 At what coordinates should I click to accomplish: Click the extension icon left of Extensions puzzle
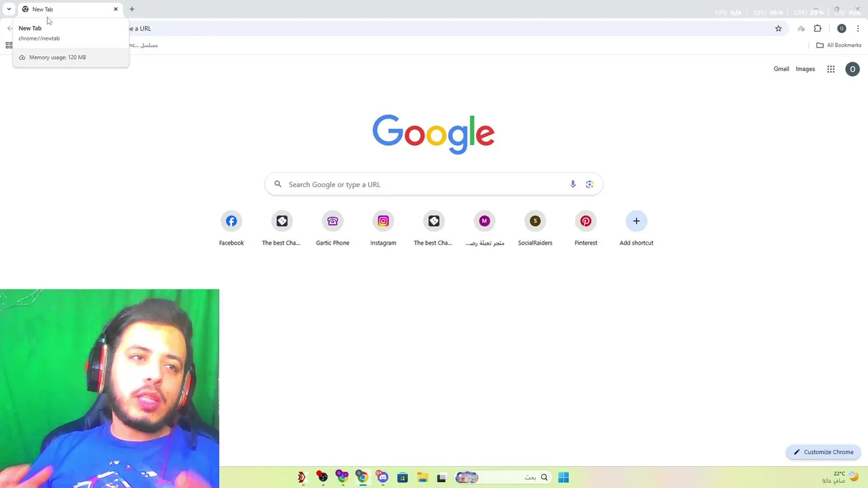pos(801,28)
